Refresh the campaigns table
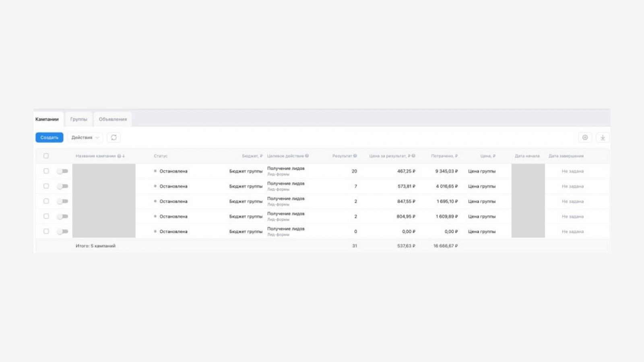This screenshot has height=362, width=644. pyautogui.click(x=114, y=138)
